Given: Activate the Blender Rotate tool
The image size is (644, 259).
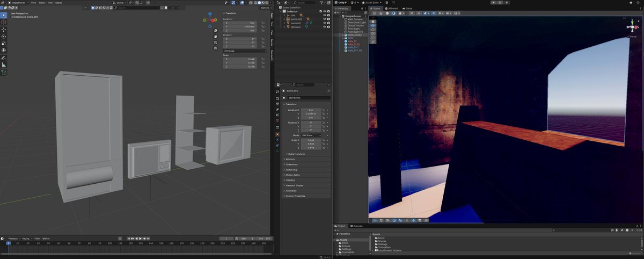Looking at the screenshot, I should [3, 37].
